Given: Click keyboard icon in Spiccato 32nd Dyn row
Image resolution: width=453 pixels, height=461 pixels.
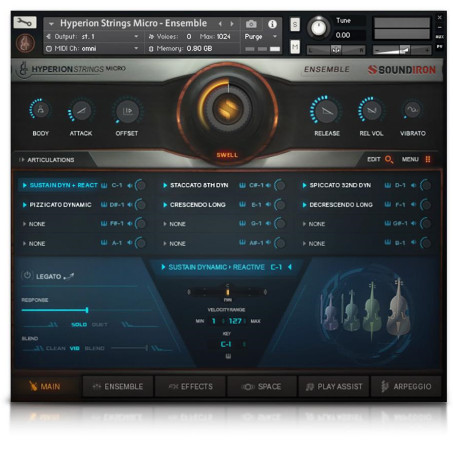Looking at the screenshot, I should point(387,185).
